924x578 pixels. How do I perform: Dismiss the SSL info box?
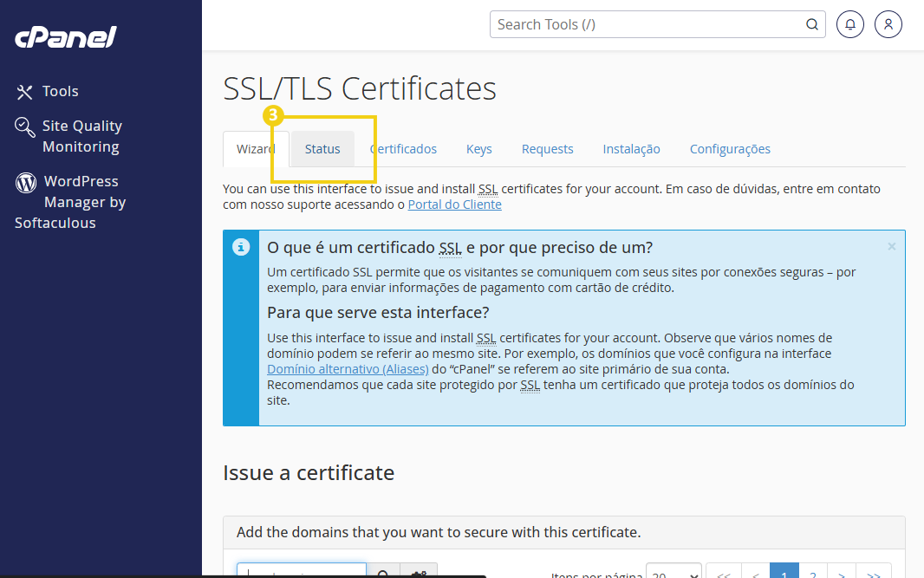[892, 246]
